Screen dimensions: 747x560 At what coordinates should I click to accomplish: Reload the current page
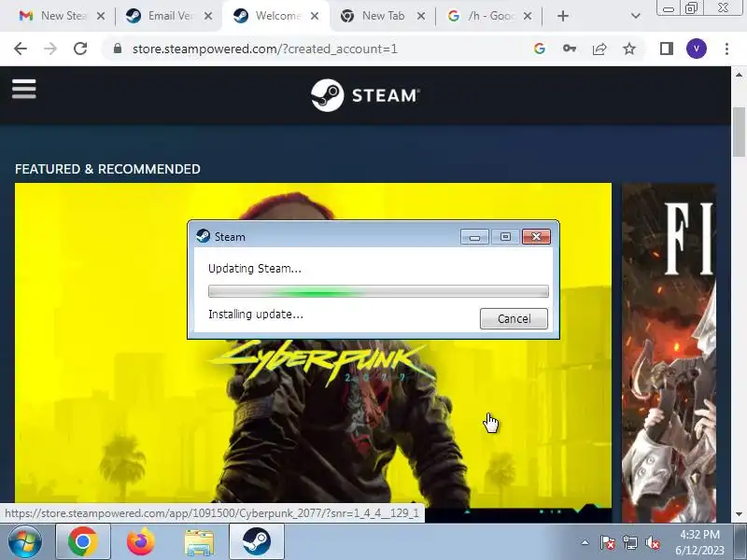click(80, 49)
